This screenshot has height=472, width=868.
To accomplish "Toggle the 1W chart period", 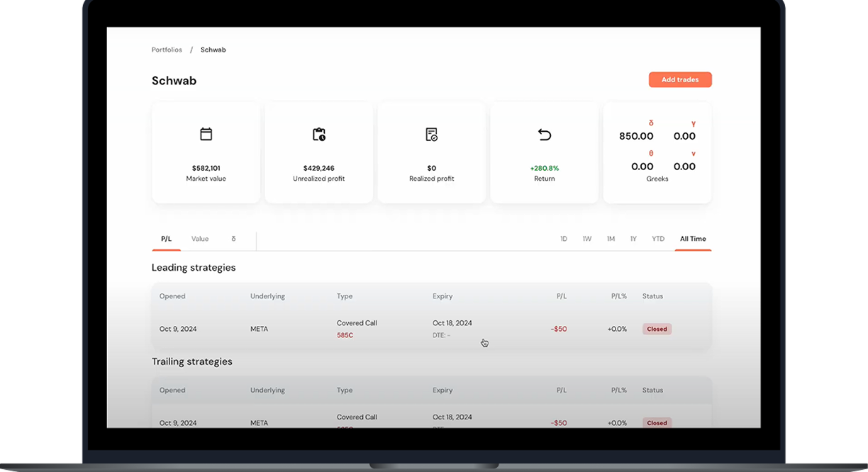I will pos(587,239).
